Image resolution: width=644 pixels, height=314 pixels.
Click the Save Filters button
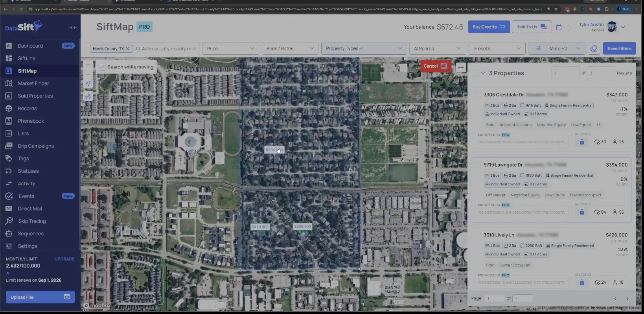pos(619,48)
